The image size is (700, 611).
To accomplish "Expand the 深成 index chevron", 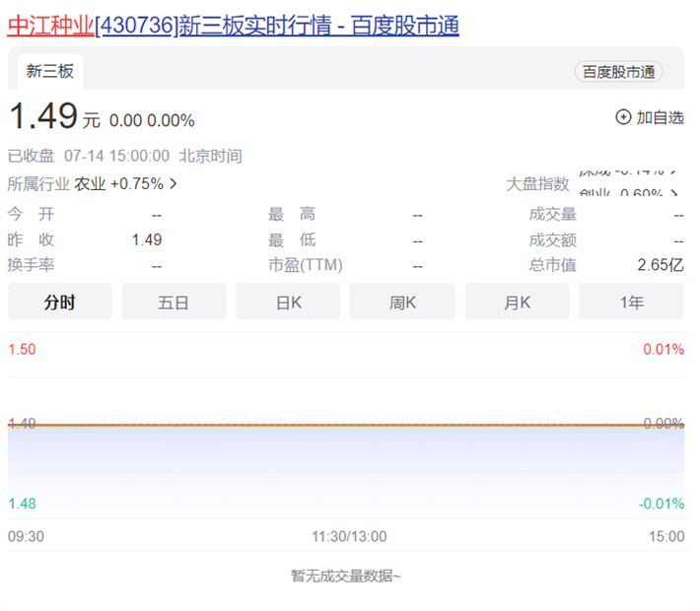I will pos(674,170).
